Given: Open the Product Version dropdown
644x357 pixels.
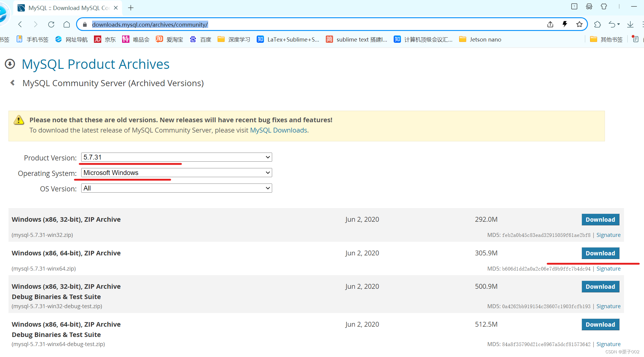Looking at the screenshot, I should pos(176,157).
